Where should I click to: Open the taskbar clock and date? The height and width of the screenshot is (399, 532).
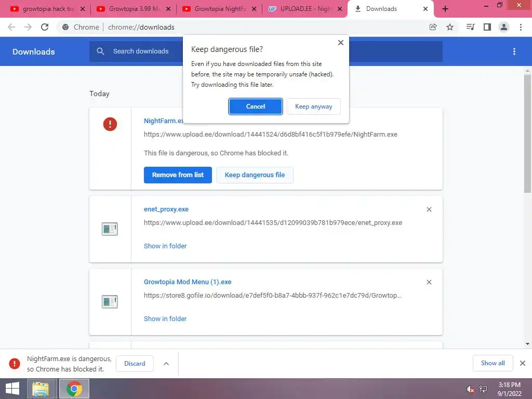[x=509, y=389]
